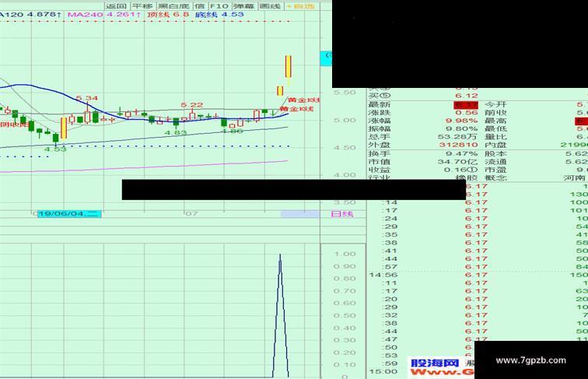Click the red highlighted 最新 price value

(466, 104)
